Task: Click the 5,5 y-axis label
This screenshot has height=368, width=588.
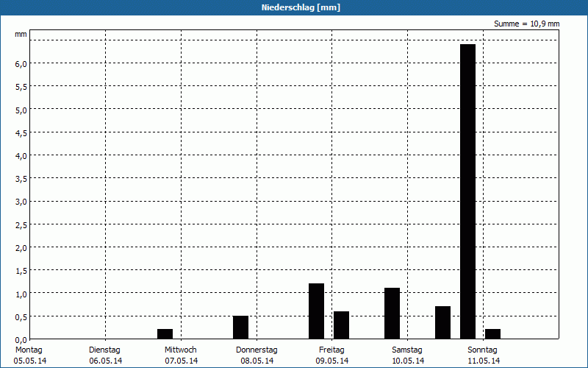Action: coord(21,87)
